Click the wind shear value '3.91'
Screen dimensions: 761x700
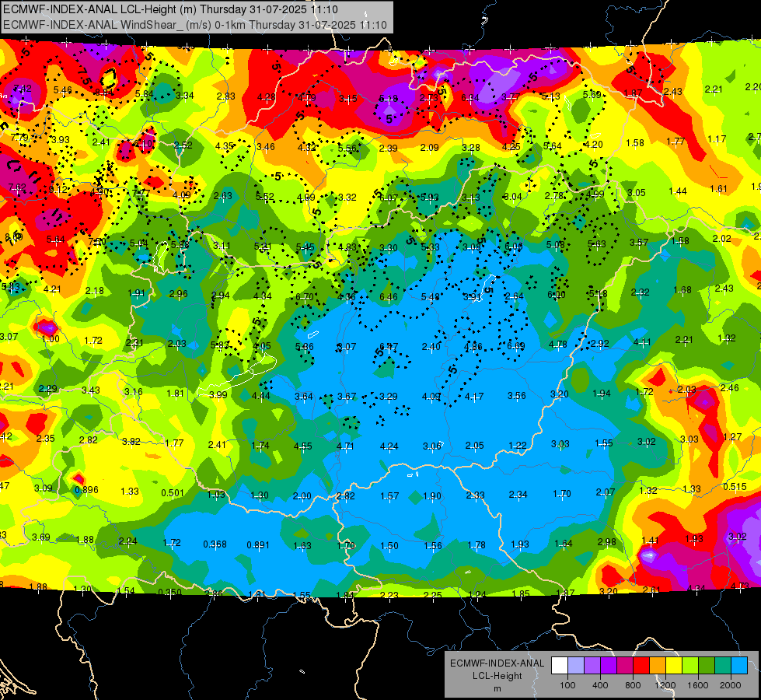click(473, 297)
